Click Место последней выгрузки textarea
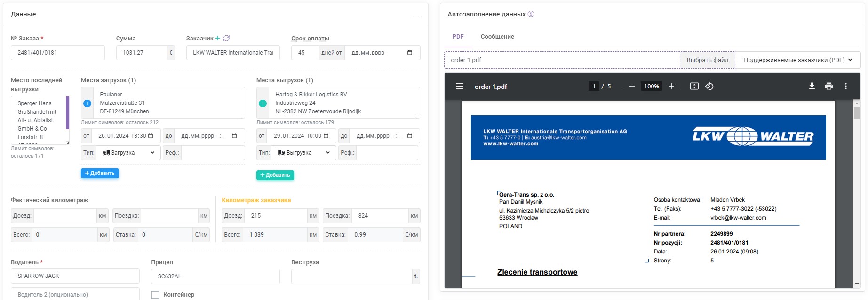868x300 pixels. pyautogui.click(x=40, y=120)
